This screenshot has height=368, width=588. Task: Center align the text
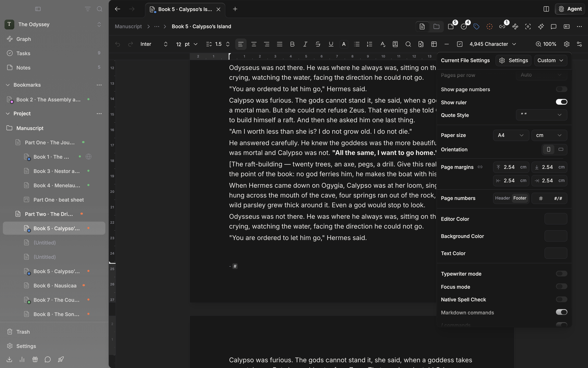coord(254,44)
